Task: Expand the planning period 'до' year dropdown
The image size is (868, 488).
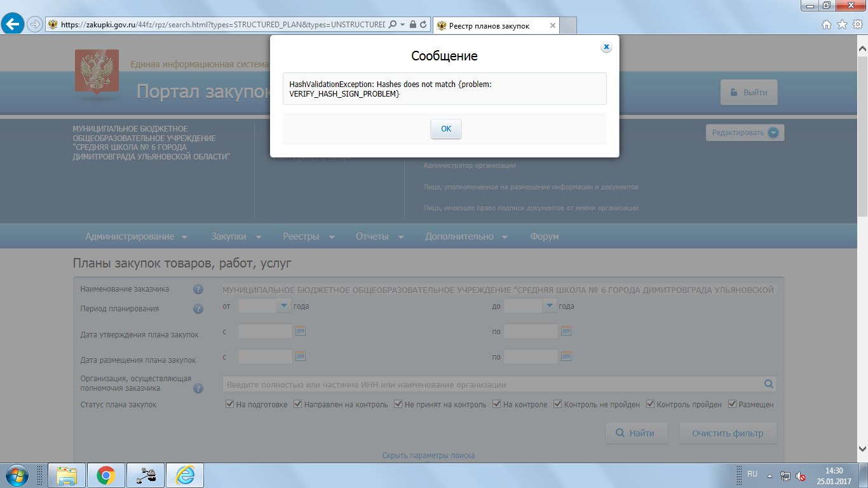Action: coord(549,306)
